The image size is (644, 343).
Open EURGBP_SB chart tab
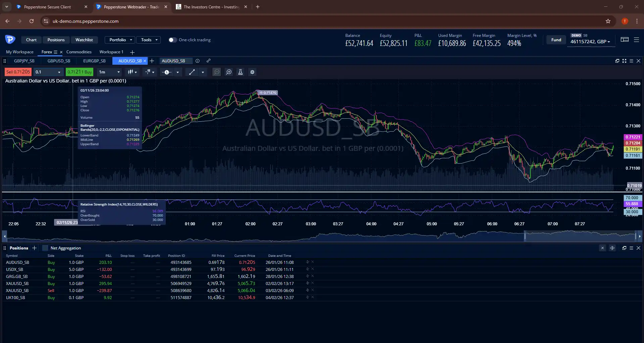pos(94,61)
